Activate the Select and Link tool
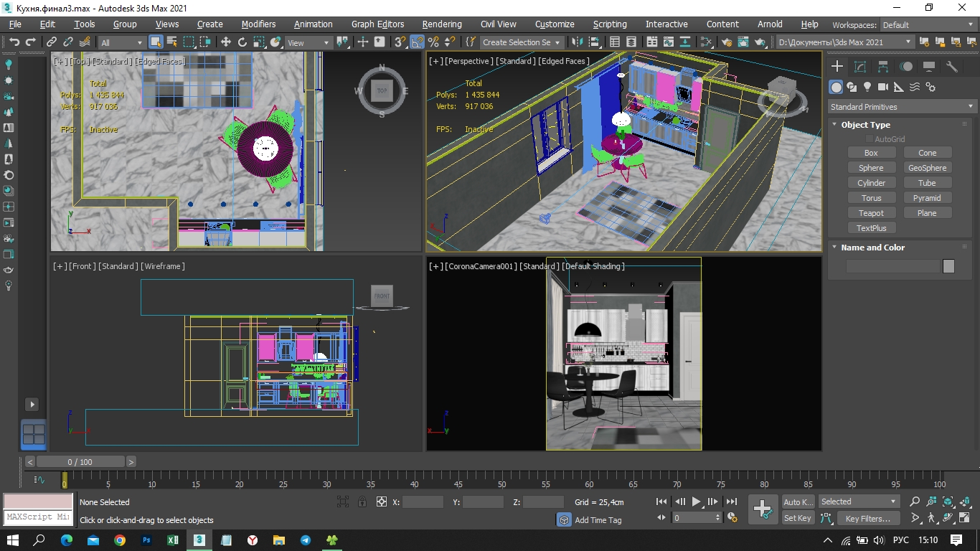Screen dimensions: 980x551 click(52, 42)
